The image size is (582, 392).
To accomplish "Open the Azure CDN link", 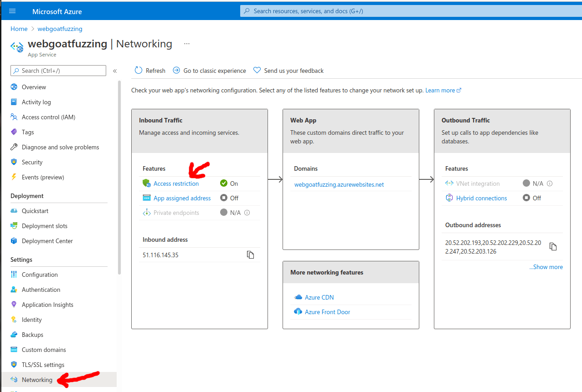I will [x=319, y=297].
